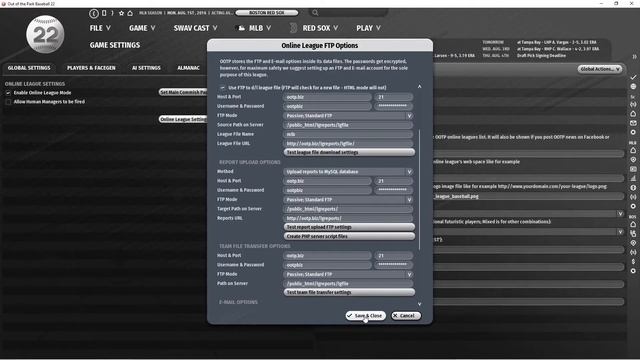Click Path on Server field
The height and width of the screenshot is (360, 640).
tap(348, 284)
